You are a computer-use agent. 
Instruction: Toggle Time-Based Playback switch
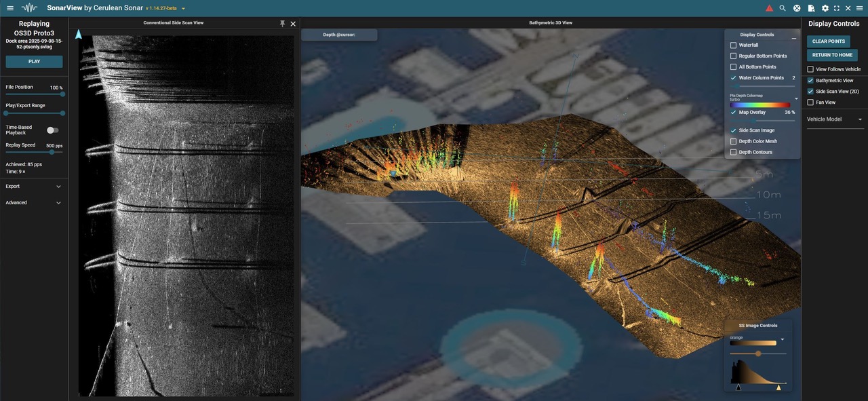pos(52,130)
